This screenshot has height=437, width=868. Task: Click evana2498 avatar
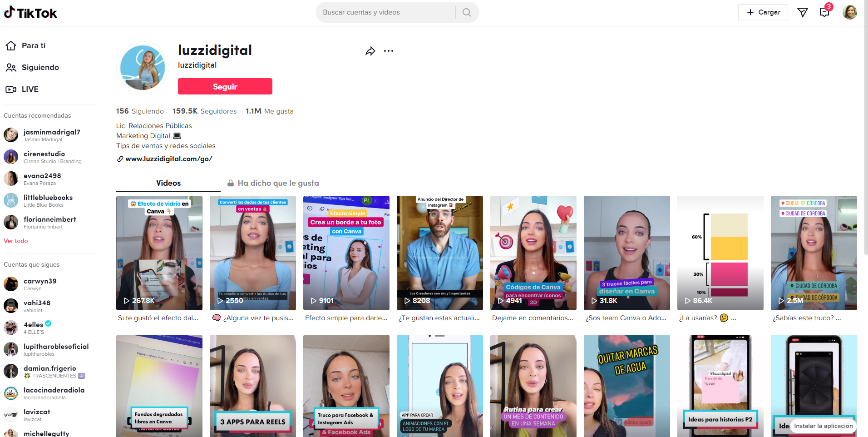11,179
